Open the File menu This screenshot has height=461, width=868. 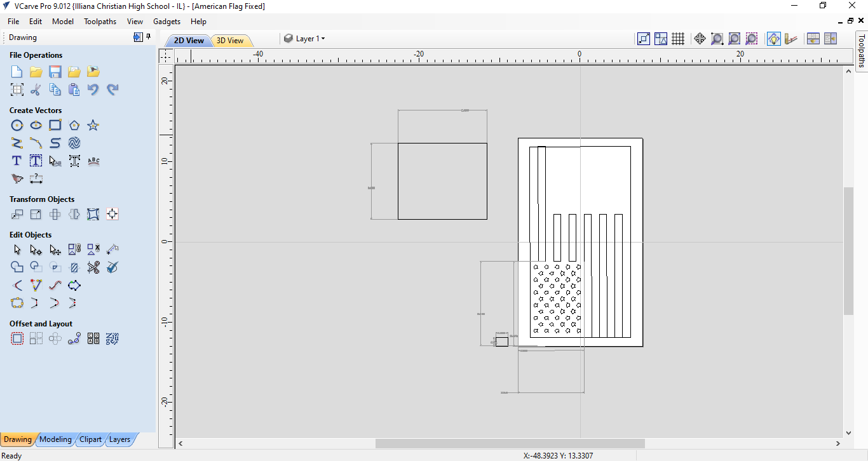pyautogui.click(x=13, y=22)
